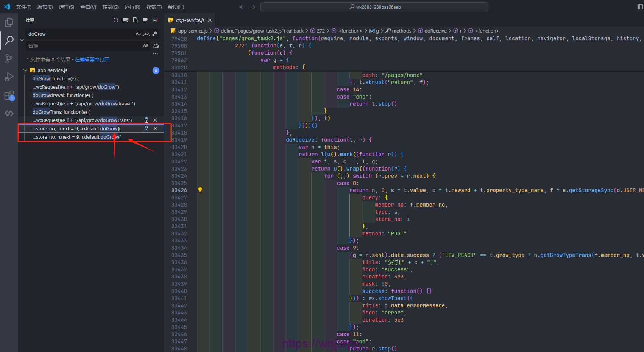The height and width of the screenshot is (352, 644).
Task: Open the Source Control view
Action: 9,58
